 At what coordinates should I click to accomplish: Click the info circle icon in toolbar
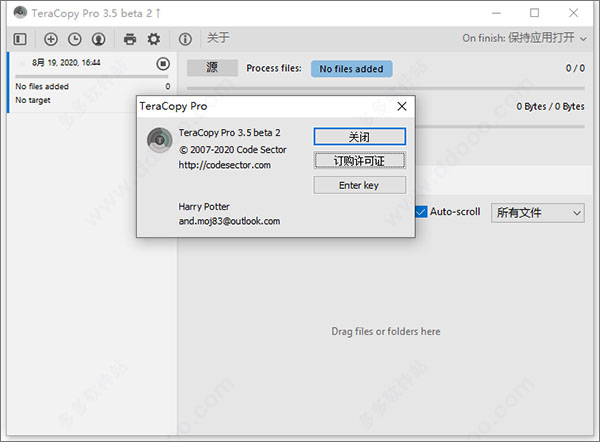point(185,39)
